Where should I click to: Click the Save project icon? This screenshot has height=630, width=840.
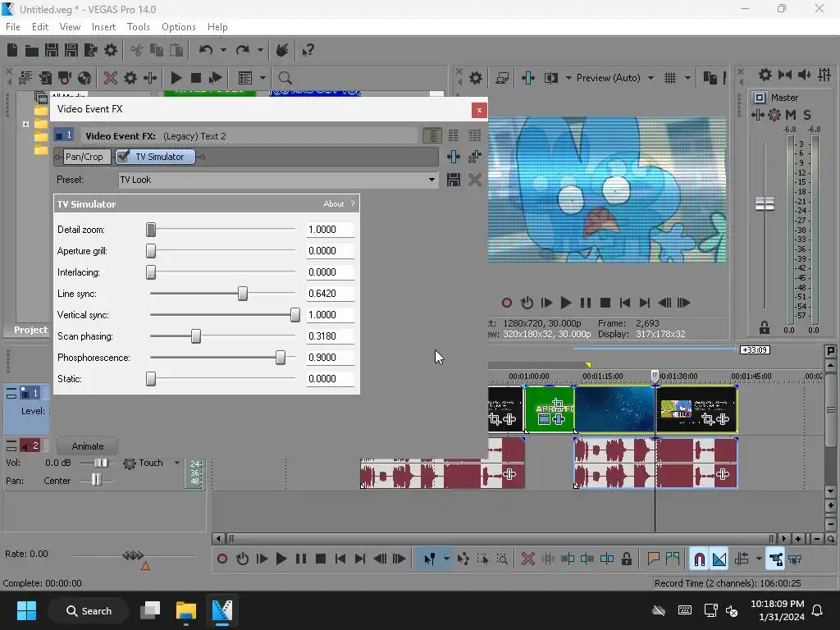(x=52, y=50)
